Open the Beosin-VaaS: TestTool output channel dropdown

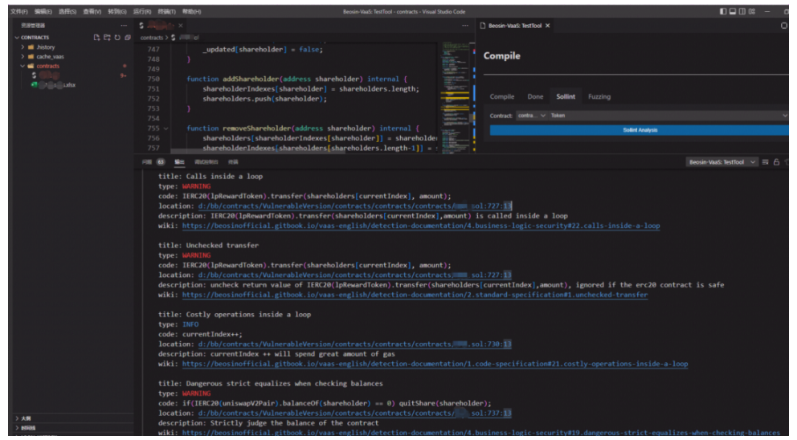[x=721, y=162]
